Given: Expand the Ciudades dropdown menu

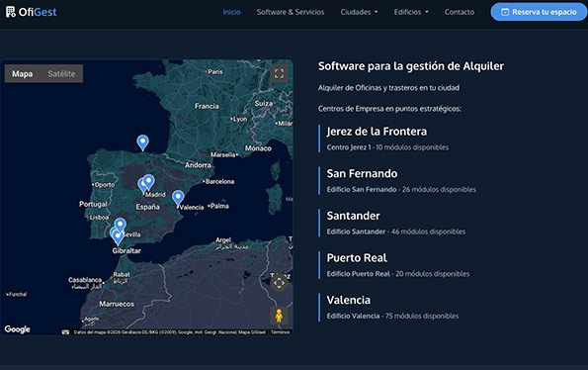Looking at the screenshot, I should 359,12.
